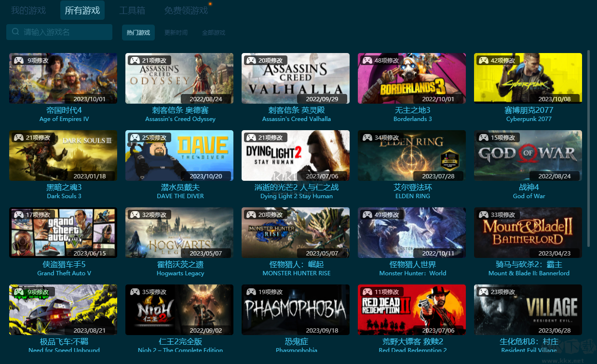The image size is (597, 364).
Task: Open Hogwarts Legacy cover image
Action: [179, 232]
